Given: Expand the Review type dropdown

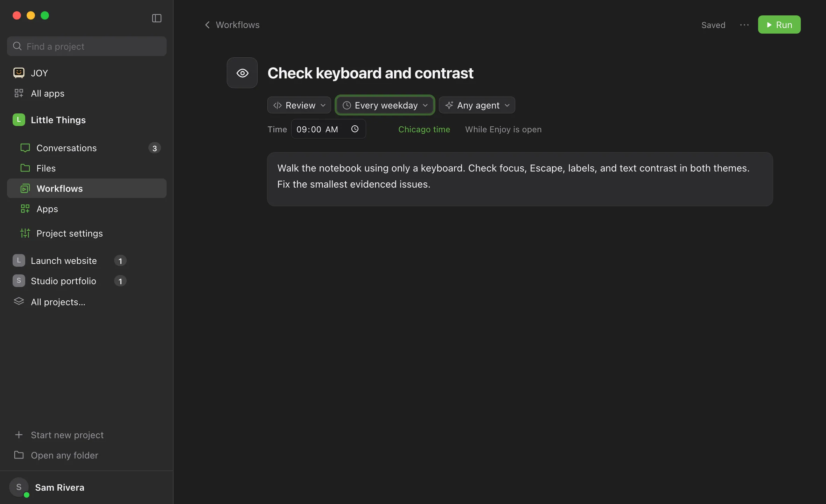Looking at the screenshot, I should click(x=299, y=105).
